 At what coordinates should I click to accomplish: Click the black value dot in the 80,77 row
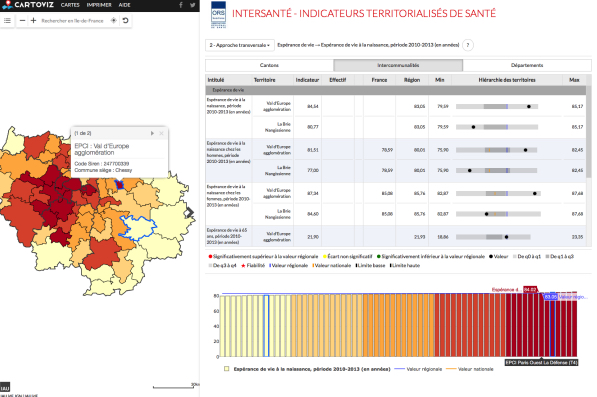click(x=473, y=127)
